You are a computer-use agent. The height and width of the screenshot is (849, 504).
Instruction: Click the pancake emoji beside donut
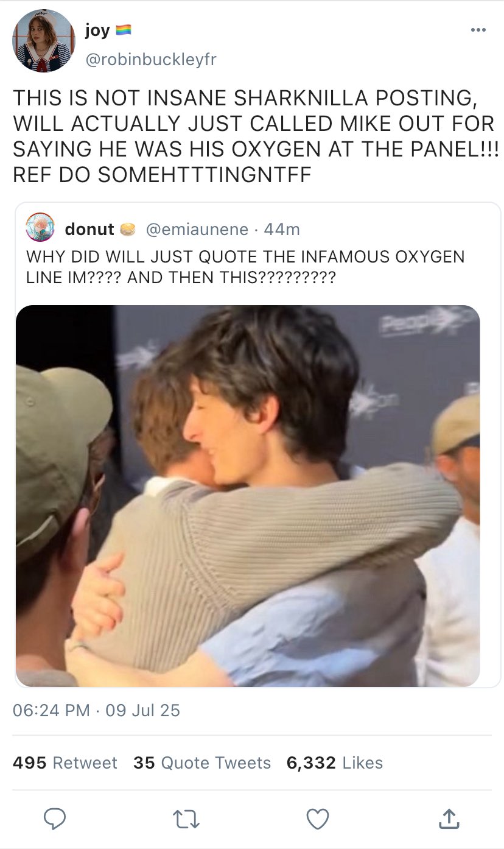(x=128, y=229)
